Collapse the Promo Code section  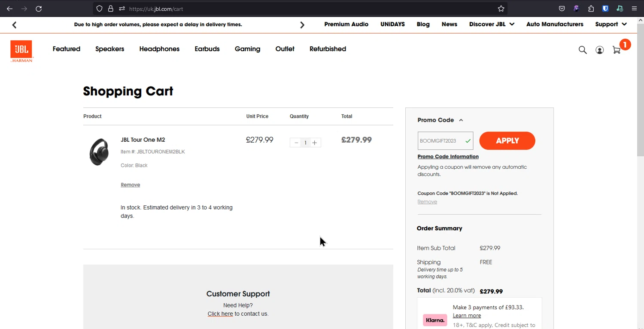click(440, 120)
